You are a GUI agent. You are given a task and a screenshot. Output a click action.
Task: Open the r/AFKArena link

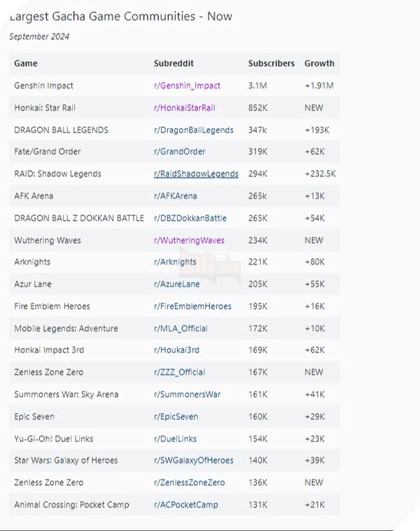click(175, 196)
